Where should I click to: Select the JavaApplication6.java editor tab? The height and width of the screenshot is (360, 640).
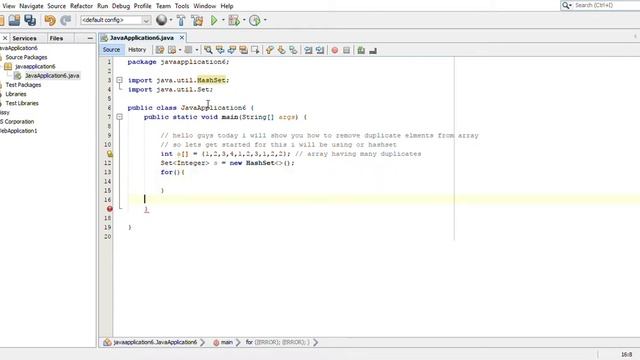pos(141,38)
